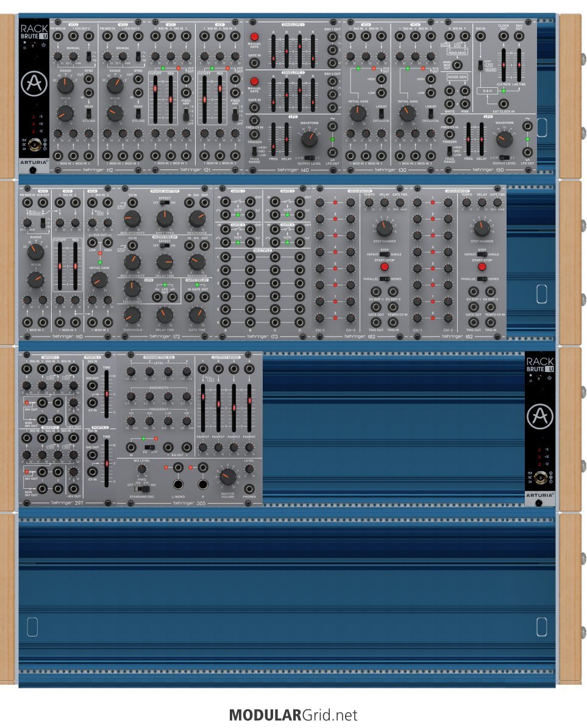
Task: Click the second 182 sequencer Tempo knob
Action: coord(467,202)
